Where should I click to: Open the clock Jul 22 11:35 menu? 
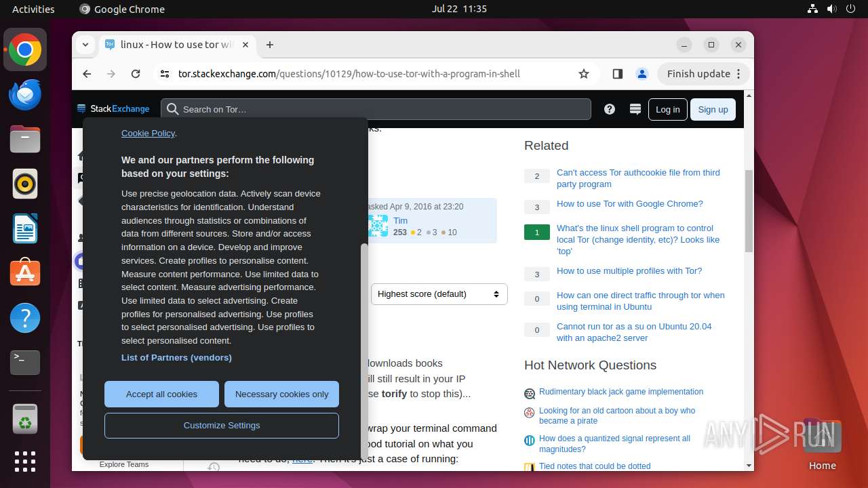click(x=459, y=9)
